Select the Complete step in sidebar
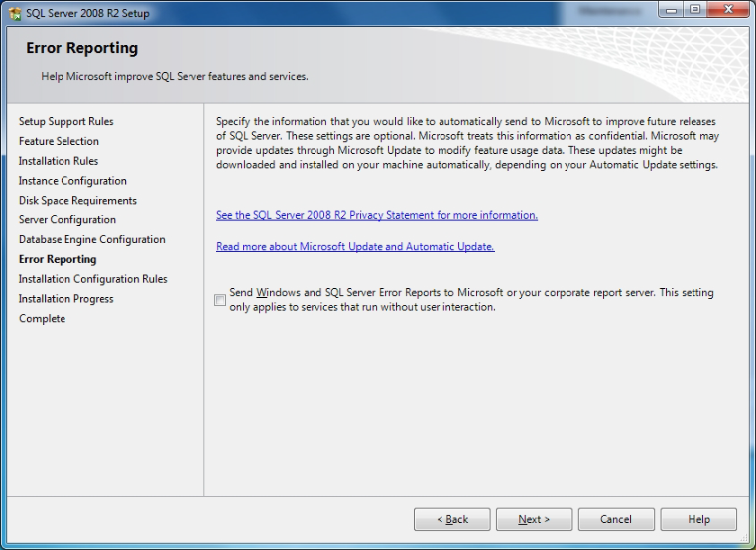This screenshot has height=550, width=756. click(x=42, y=319)
